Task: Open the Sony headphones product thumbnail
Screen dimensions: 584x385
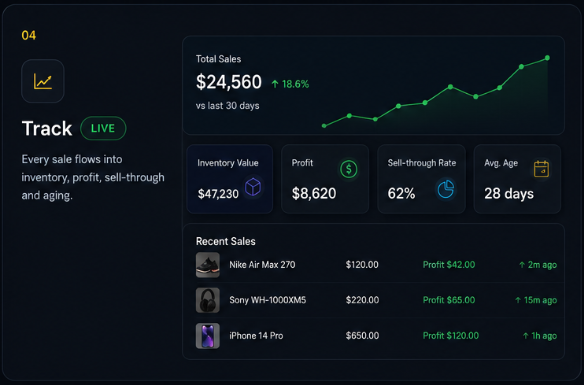Action: pos(208,300)
